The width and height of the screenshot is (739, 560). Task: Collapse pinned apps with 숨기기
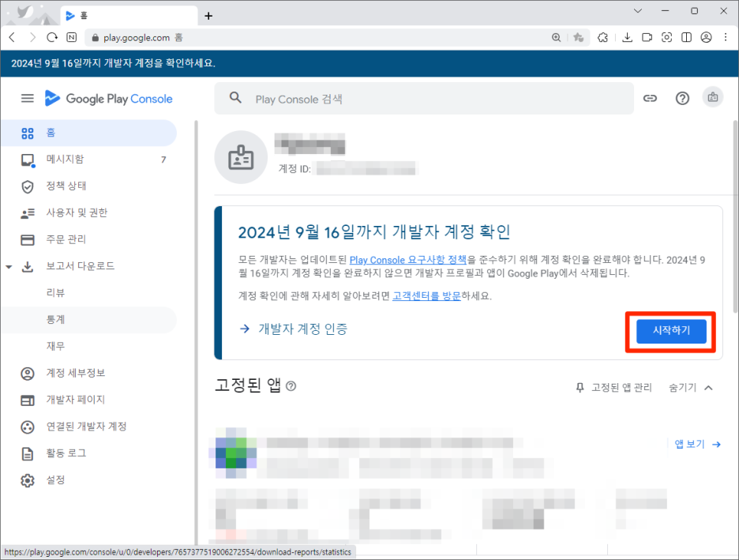coord(691,388)
